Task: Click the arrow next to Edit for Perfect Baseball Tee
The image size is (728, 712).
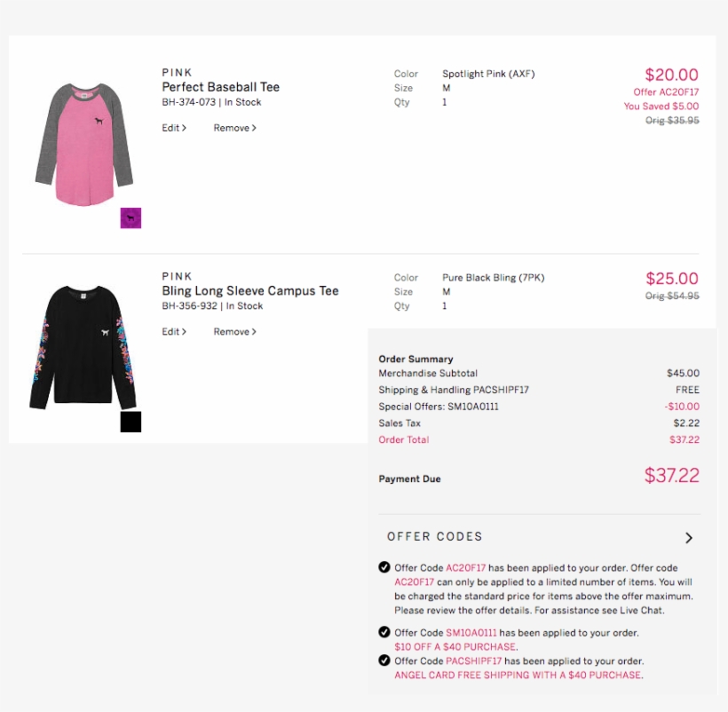Action: 185,127
